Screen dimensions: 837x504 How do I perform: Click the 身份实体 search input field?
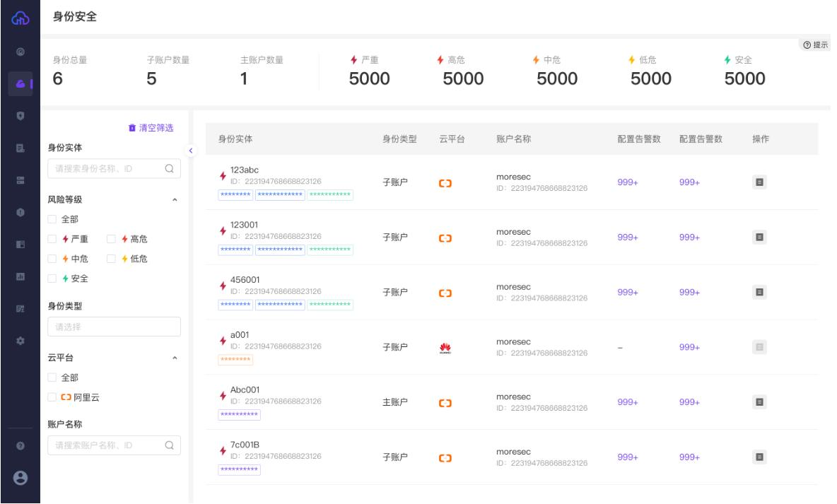tap(114, 169)
